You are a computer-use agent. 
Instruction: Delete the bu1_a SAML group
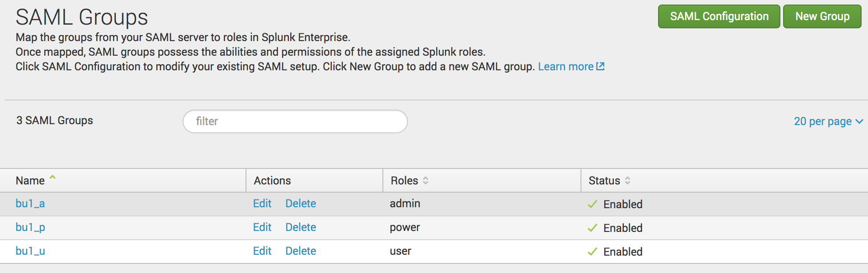pyautogui.click(x=301, y=204)
